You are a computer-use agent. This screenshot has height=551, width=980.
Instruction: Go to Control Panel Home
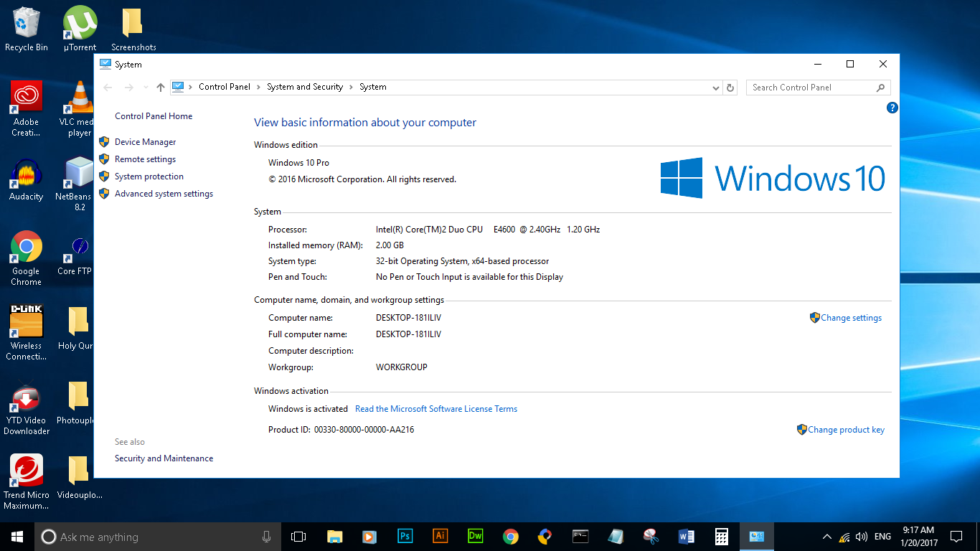click(x=154, y=116)
